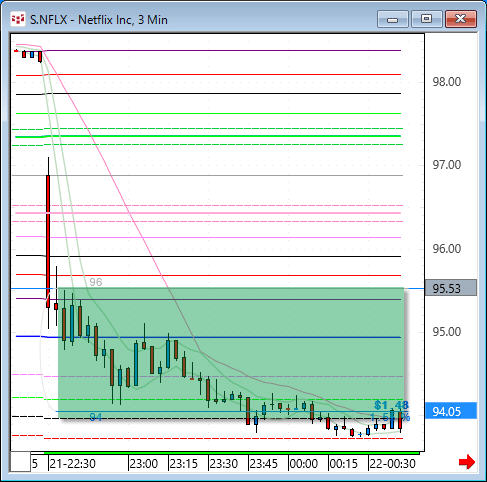Click the 23:00 time axis label
This screenshot has width=487, height=482.
(144, 464)
